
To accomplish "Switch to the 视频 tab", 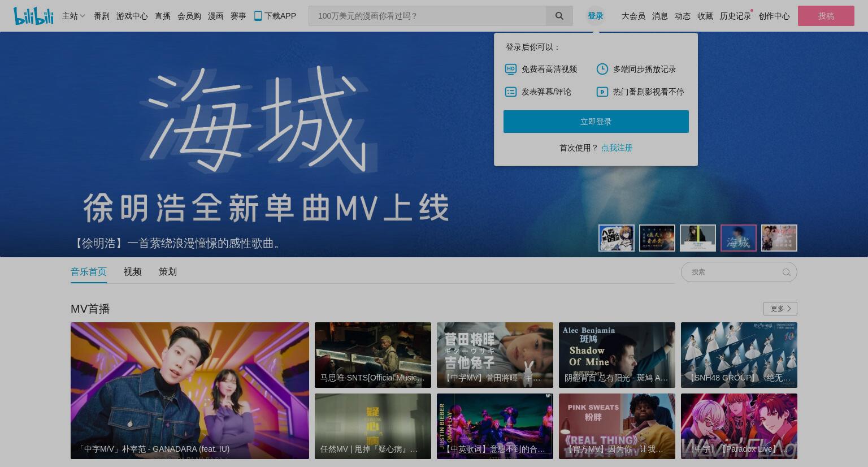I will (x=133, y=272).
